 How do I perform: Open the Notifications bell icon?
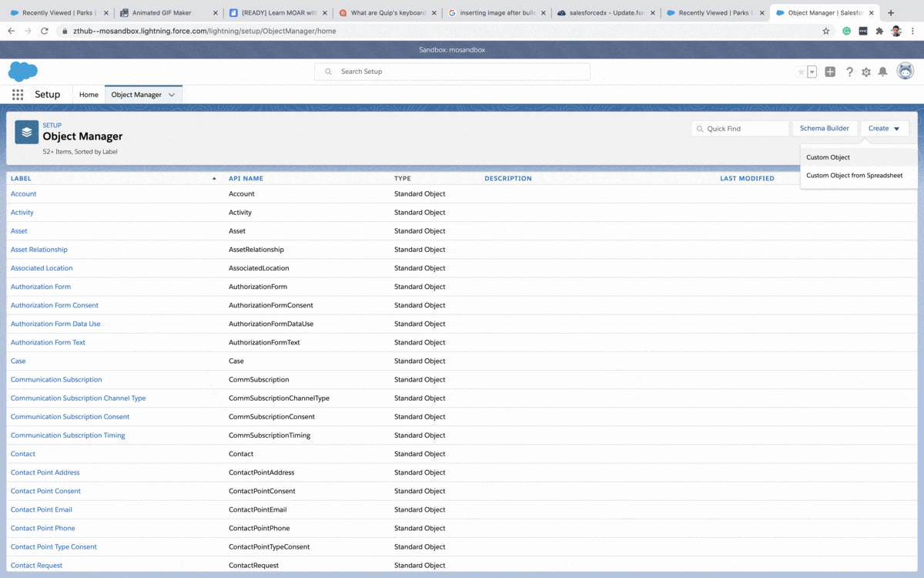883,72
